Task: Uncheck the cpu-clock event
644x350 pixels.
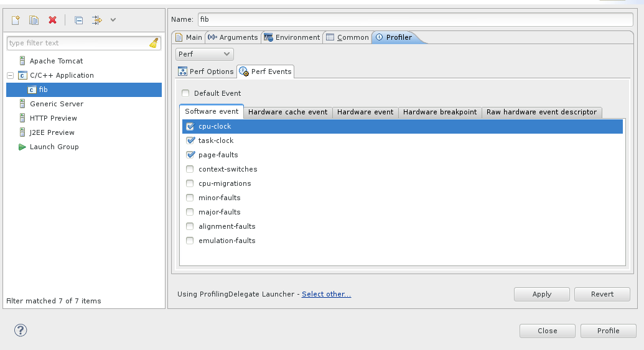Action: pyautogui.click(x=190, y=126)
